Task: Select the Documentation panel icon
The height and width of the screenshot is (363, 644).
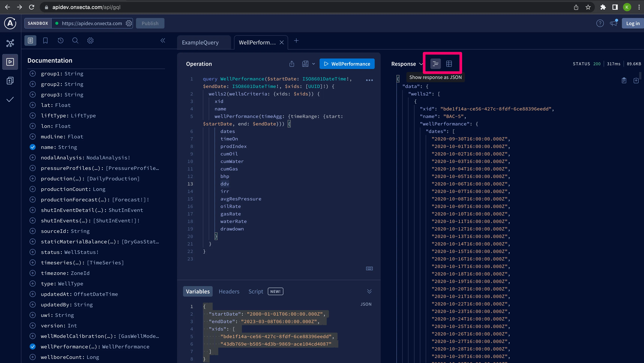Action: 30,40
